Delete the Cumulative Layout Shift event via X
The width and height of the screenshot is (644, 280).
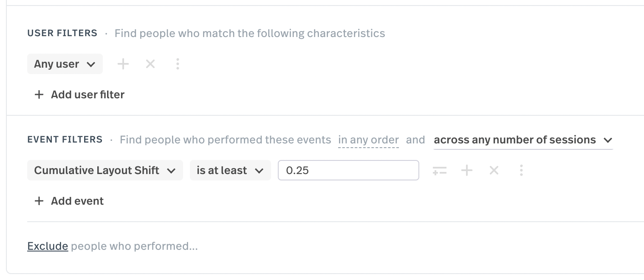pos(494,170)
